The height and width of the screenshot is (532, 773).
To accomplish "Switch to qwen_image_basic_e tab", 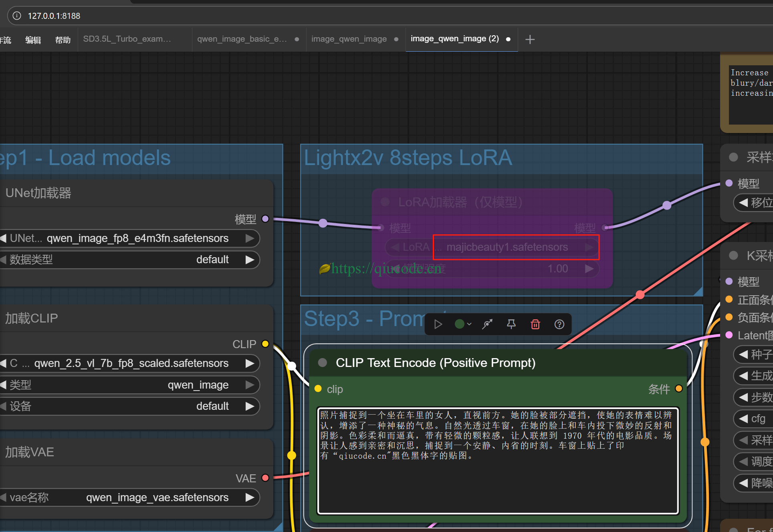I will tap(242, 39).
